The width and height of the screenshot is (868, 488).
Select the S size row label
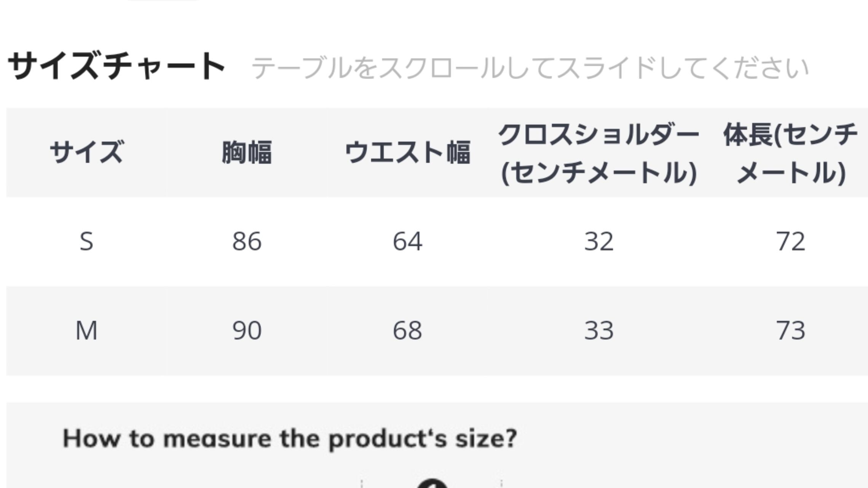(x=86, y=242)
